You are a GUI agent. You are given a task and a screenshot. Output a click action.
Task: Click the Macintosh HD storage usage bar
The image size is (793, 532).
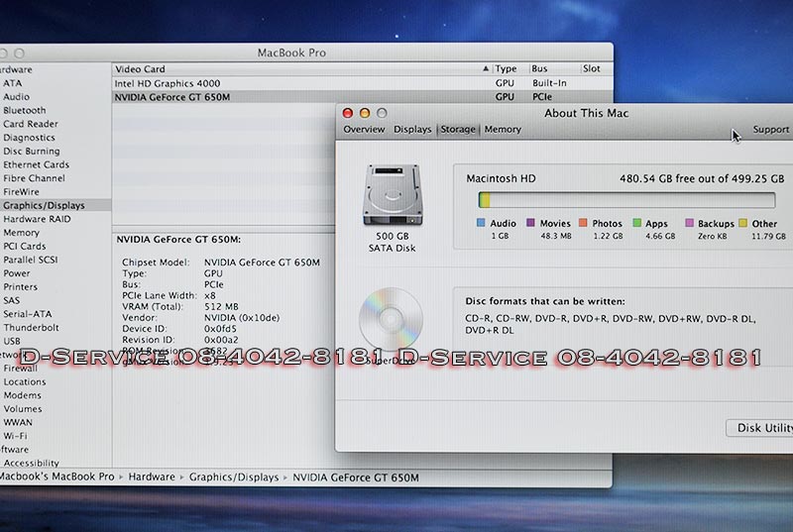(x=626, y=200)
